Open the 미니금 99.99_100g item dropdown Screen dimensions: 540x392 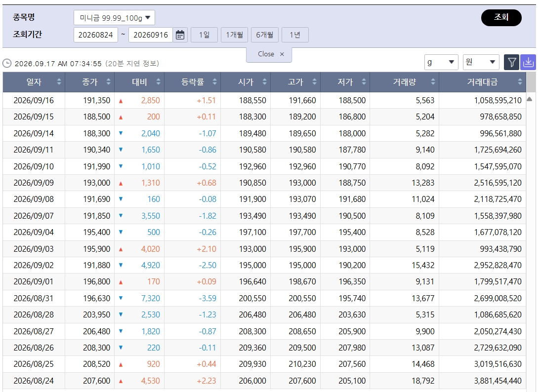click(114, 18)
